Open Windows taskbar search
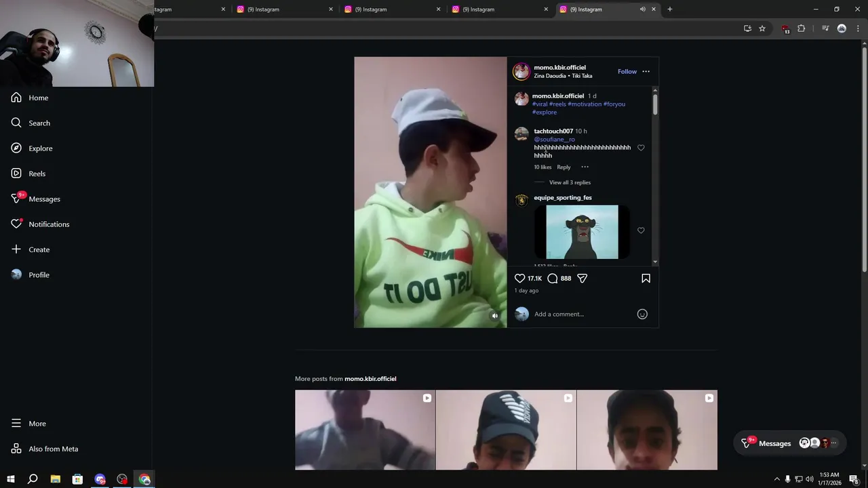 click(33, 479)
